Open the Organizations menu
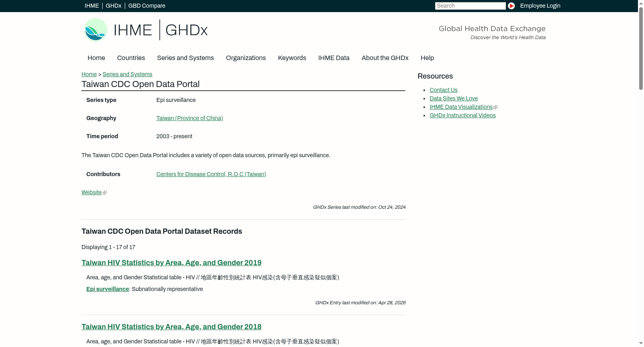Image resolution: width=644 pixels, height=347 pixels. click(x=246, y=58)
